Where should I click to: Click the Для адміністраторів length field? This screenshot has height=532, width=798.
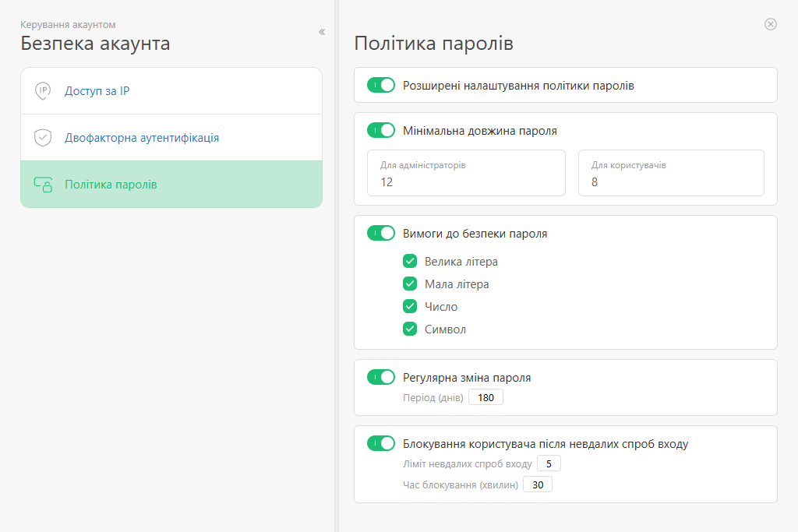click(x=465, y=174)
